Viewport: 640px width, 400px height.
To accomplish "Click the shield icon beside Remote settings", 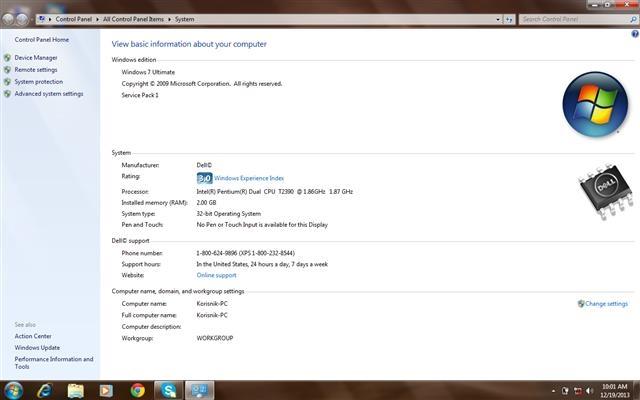I will pos(7,70).
